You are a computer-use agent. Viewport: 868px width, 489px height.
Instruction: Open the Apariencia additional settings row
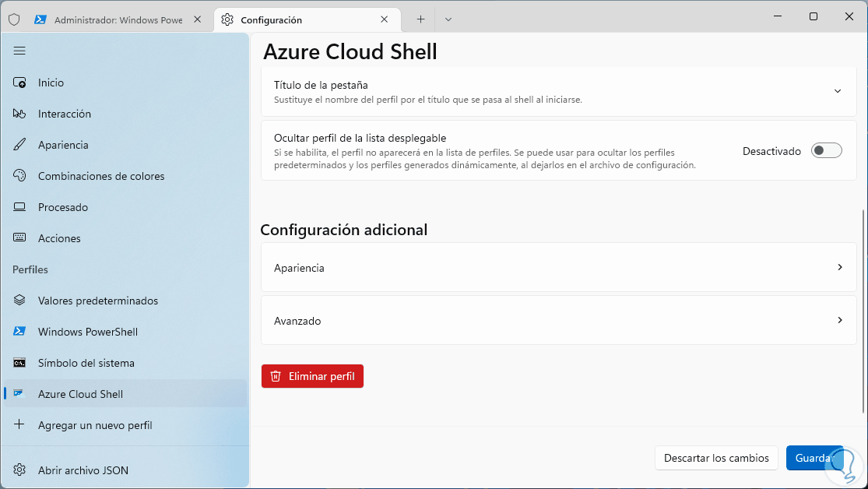tap(558, 267)
